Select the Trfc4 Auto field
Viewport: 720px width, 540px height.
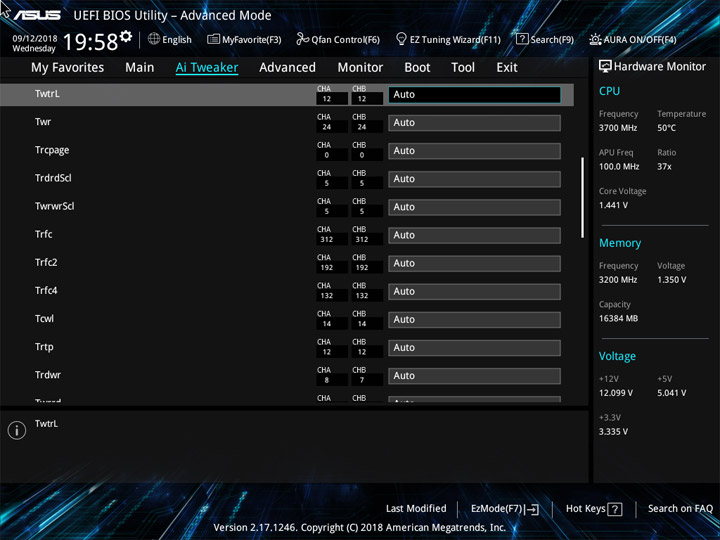pyautogui.click(x=474, y=292)
